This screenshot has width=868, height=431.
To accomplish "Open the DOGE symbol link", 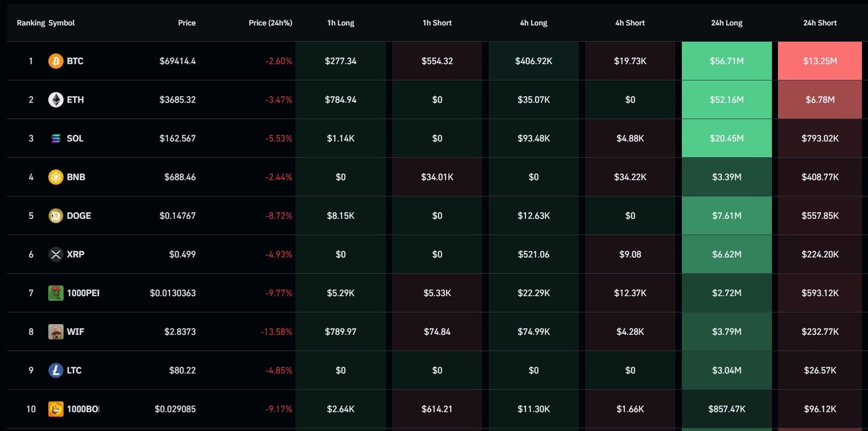I will (79, 215).
